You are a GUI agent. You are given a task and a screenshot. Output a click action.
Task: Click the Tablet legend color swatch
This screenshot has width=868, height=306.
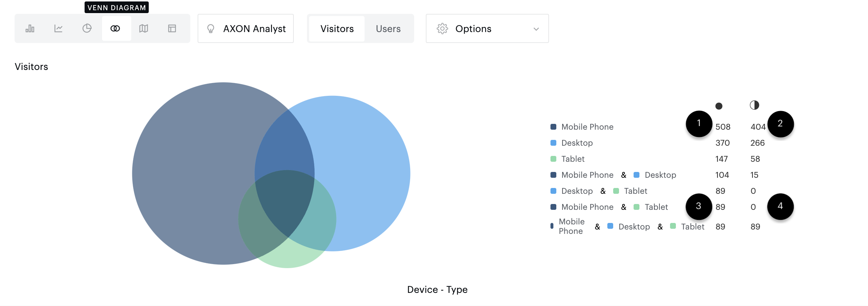(x=553, y=159)
